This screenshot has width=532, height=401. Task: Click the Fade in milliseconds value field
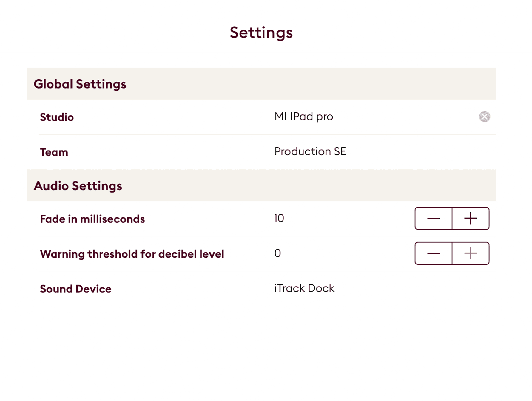pos(279,218)
